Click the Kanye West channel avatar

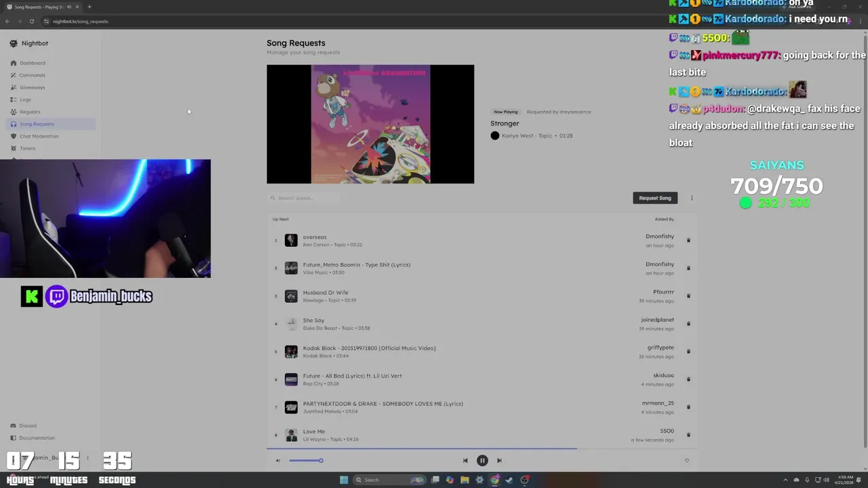click(x=495, y=136)
